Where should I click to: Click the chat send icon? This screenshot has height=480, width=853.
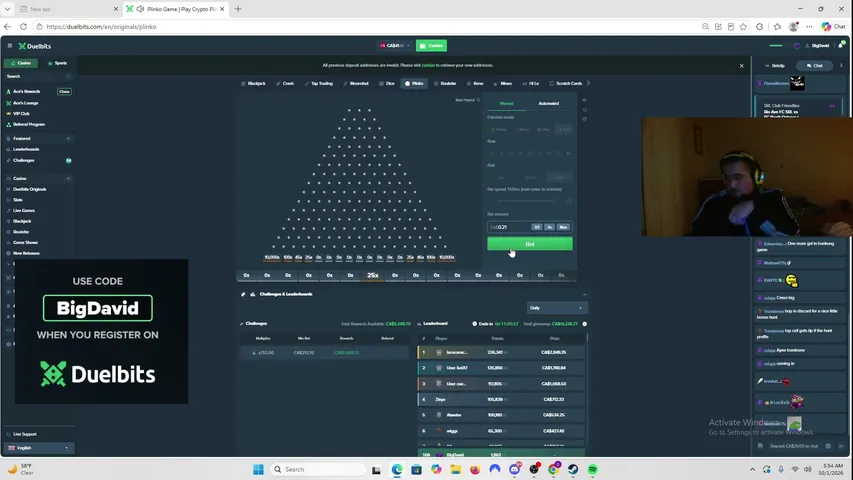click(x=841, y=446)
